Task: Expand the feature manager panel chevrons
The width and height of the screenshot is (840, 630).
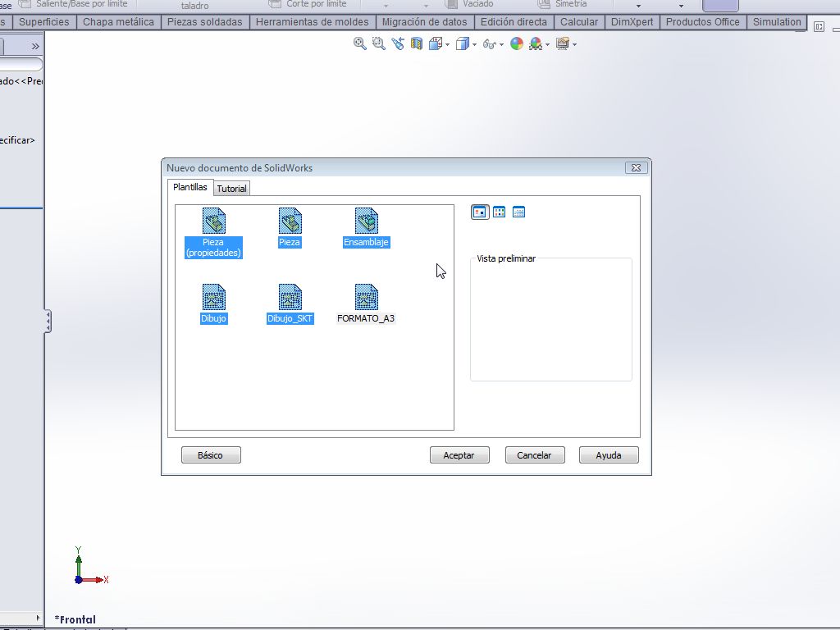Action: point(35,47)
